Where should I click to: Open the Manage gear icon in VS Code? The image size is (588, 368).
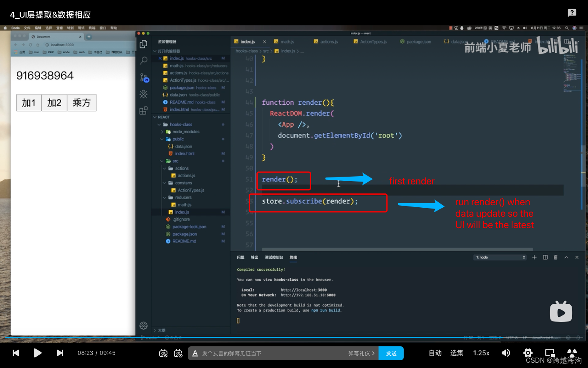tap(143, 325)
